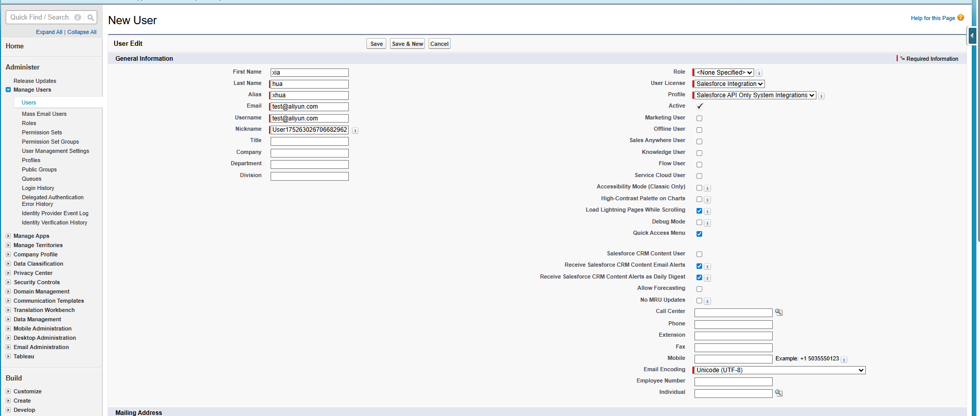Click the Title input field

click(x=310, y=141)
